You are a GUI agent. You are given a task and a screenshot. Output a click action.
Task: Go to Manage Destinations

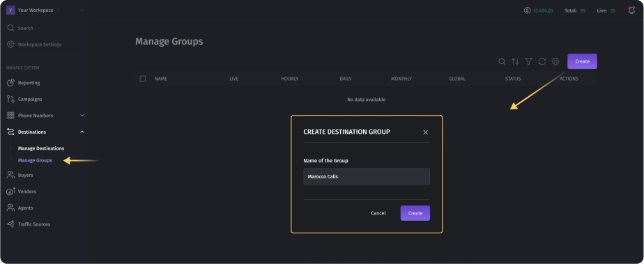(x=41, y=148)
